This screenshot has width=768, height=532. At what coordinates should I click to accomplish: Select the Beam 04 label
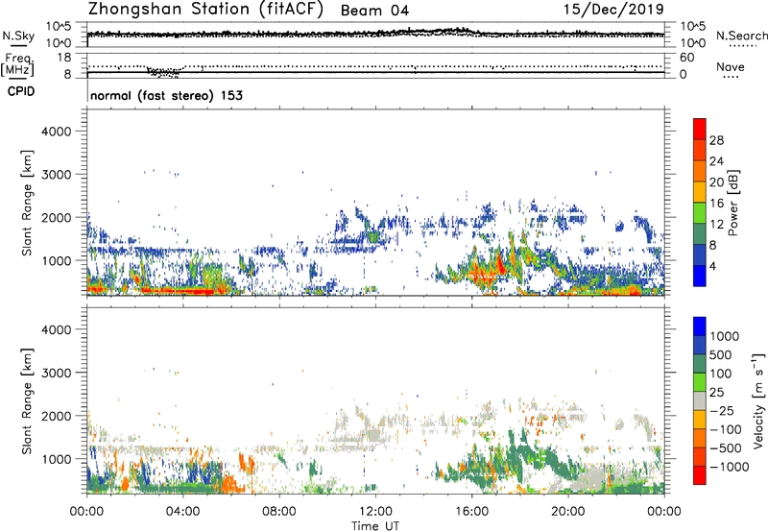point(374,11)
